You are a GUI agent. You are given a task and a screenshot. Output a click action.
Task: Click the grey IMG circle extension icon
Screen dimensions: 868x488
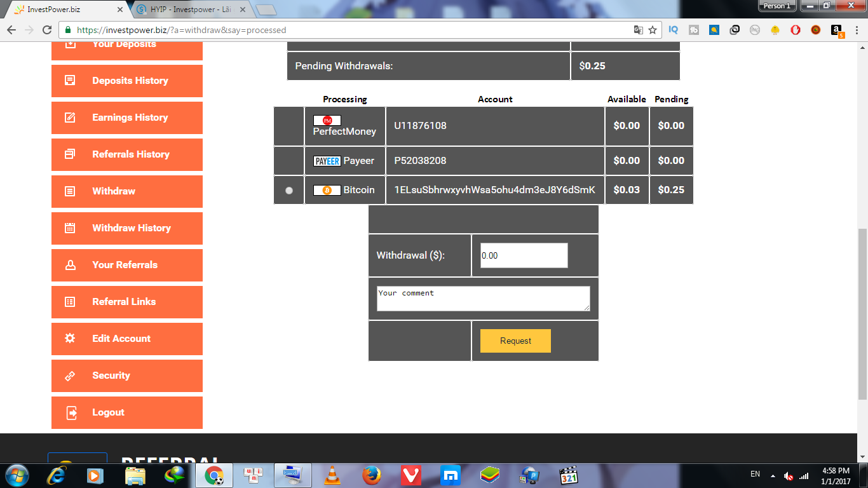[755, 30]
